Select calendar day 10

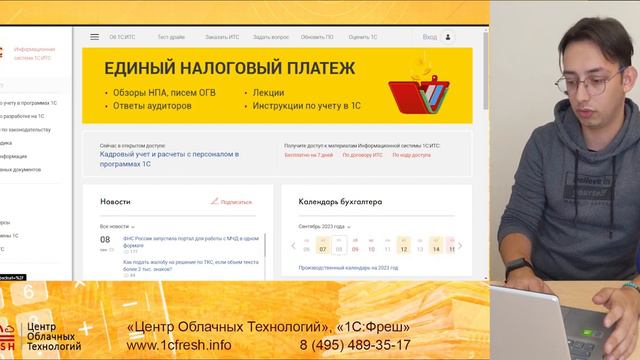point(371,245)
